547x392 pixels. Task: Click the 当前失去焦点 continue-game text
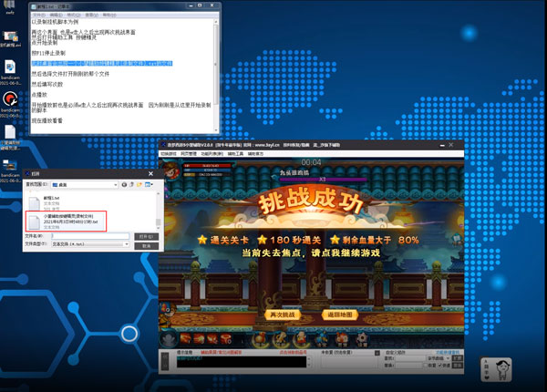click(x=311, y=253)
